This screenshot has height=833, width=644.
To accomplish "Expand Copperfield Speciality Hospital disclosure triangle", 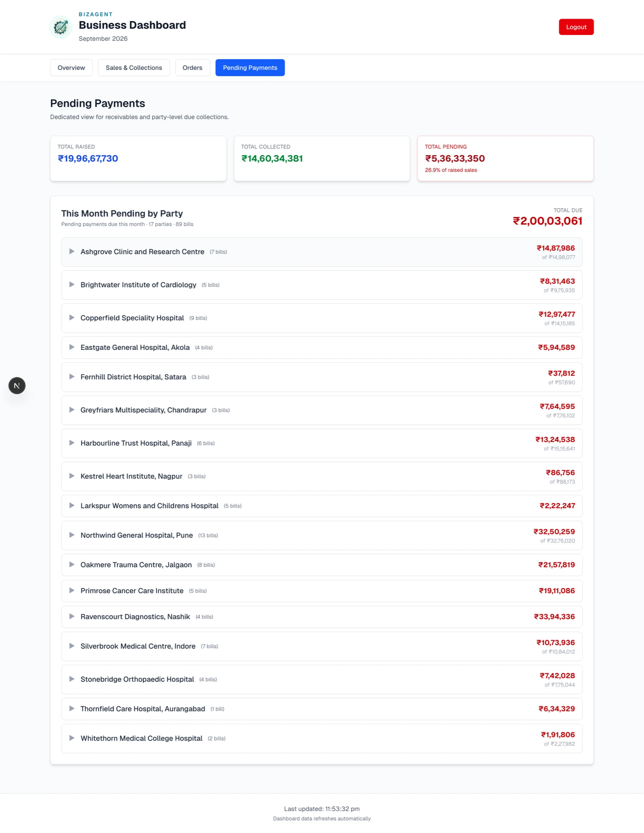I will click(x=72, y=318).
